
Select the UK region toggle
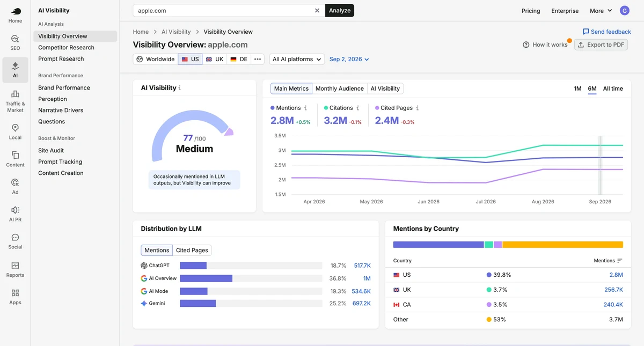[215, 59]
